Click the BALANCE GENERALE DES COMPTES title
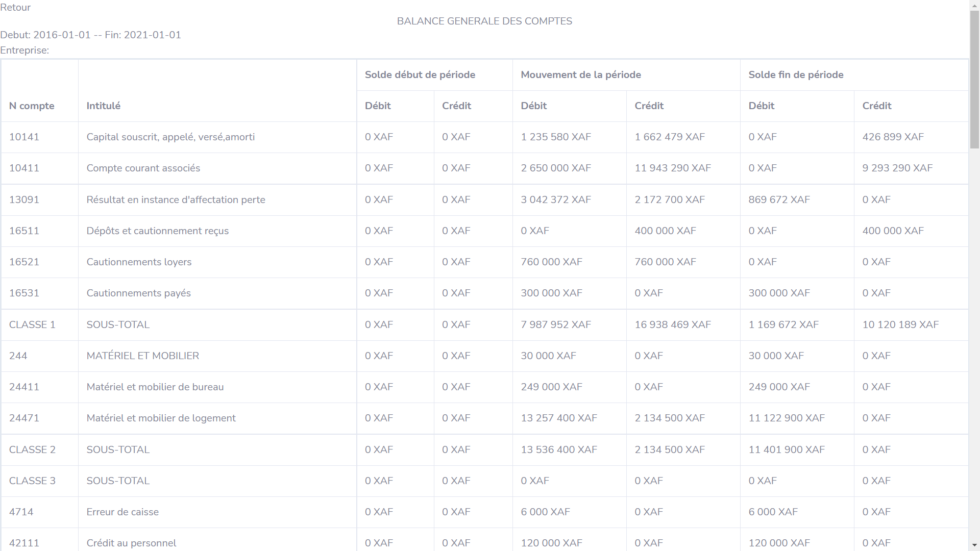Screen dimensions: 980x551 tap(484, 21)
